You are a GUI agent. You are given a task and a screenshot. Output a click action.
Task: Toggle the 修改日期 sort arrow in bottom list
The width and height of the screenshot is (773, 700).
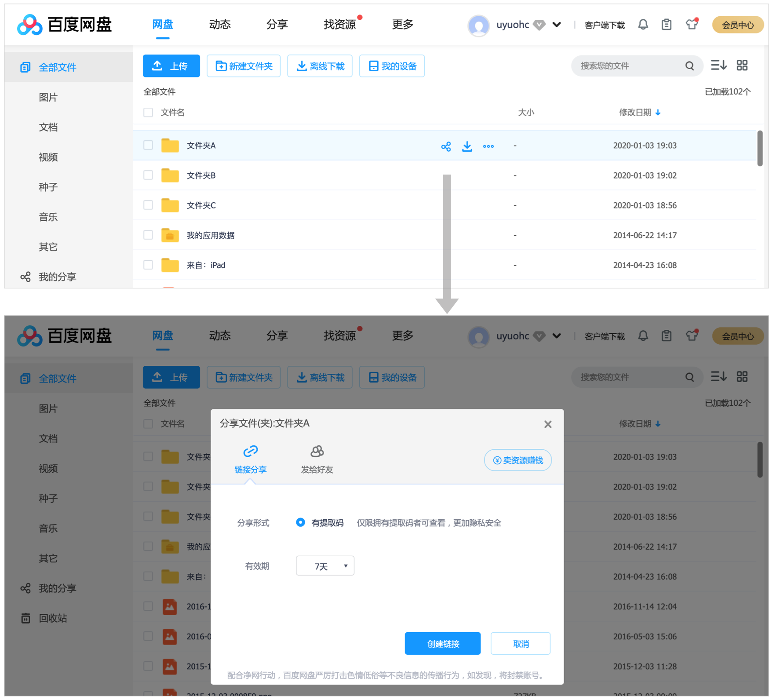658,424
